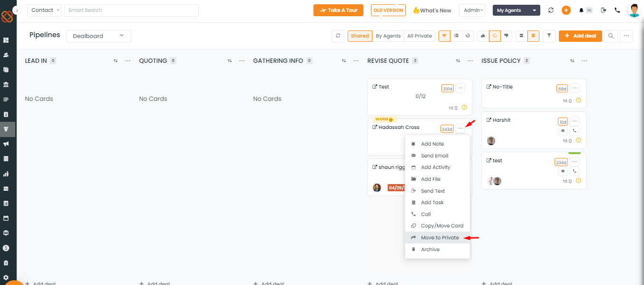644x285 pixels.
Task: Open Quoting column options menu
Action: 242,61
